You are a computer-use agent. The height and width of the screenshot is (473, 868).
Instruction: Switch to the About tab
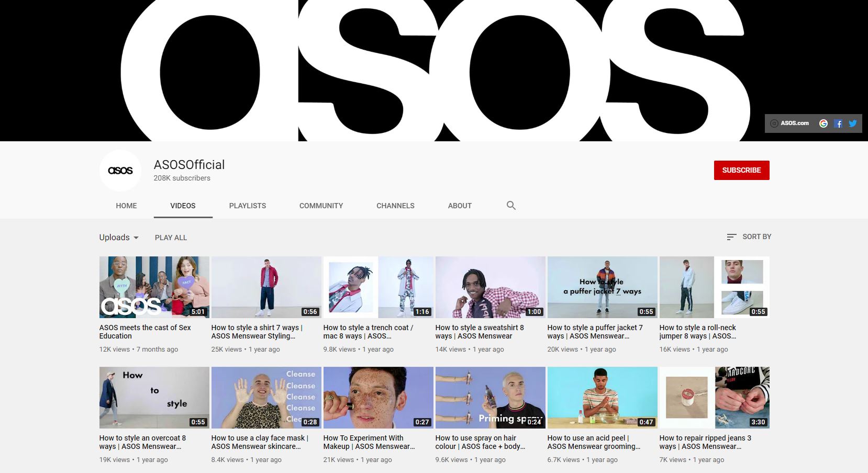coord(460,206)
